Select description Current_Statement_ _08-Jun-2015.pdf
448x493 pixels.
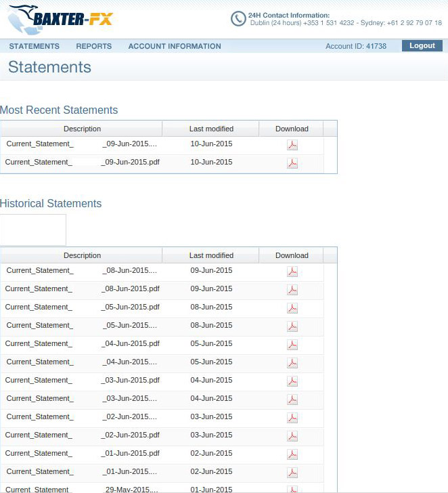pyautogui.click(x=83, y=289)
